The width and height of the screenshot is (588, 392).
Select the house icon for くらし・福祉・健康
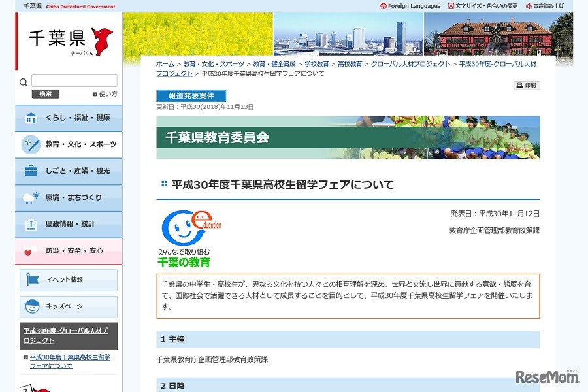[31, 118]
